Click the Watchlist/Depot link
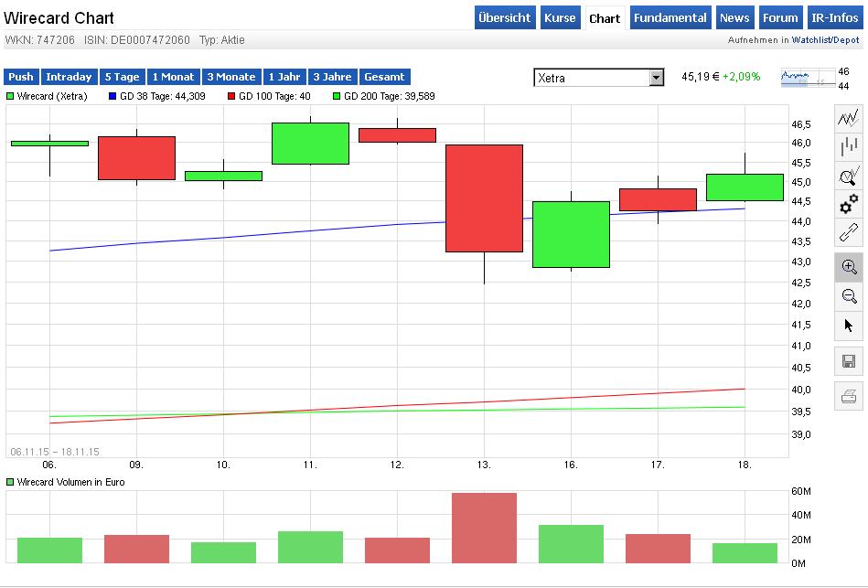This screenshot has height=588, width=868. (x=825, y=40)
